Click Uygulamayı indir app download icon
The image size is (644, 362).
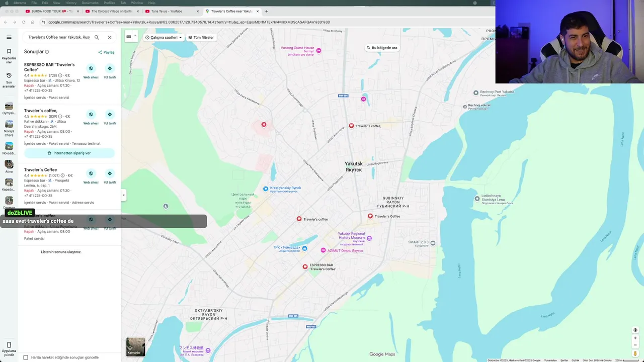(9, 346)
